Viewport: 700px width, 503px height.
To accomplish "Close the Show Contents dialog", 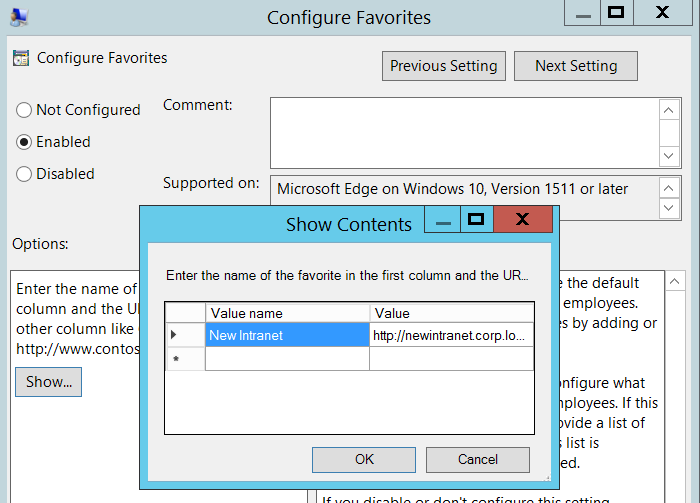I will coord(522,220).
